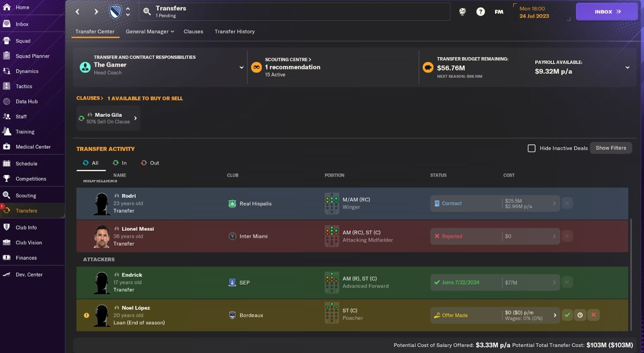Switch to the Transfer Center tab
644x353 pixels.
click(x=95, y=32)
